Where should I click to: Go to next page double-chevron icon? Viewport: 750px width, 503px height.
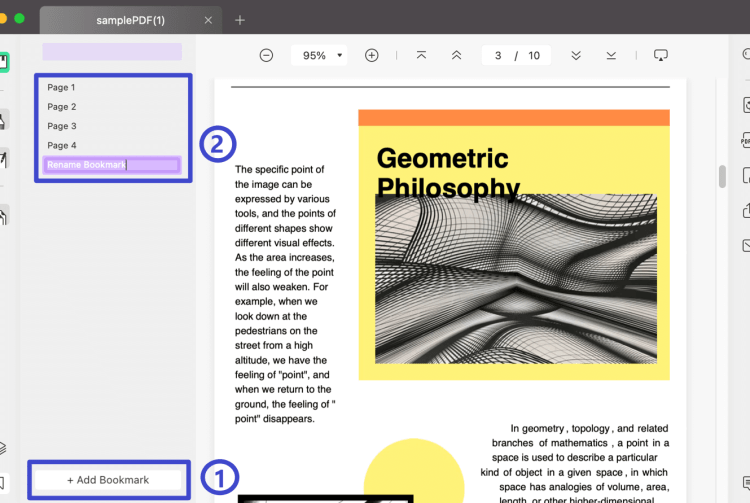point(576,55)
